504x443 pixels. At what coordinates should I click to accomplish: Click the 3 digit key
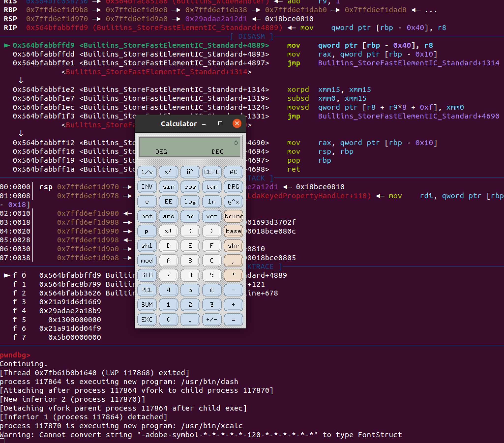point(212,305)
